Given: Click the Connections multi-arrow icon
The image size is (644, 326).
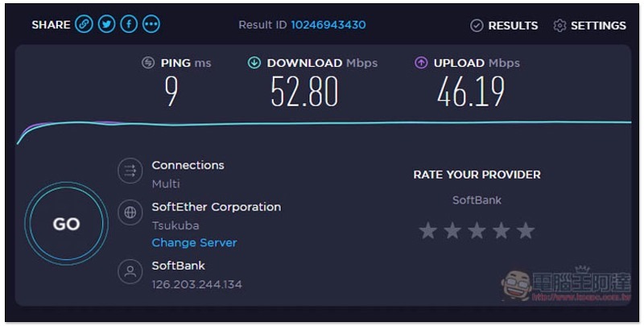Looking at the screenshot, I should [x=130, y=171].
